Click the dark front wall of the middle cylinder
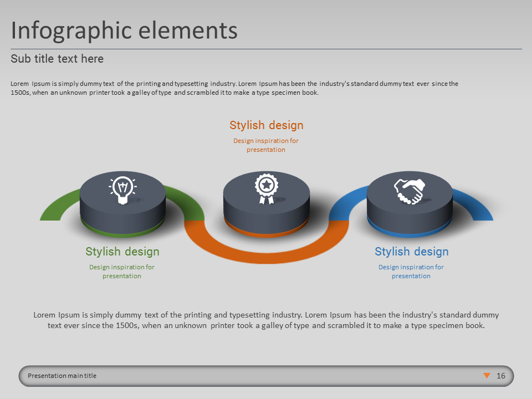The height and width of the screenshot is (399, 532). click(x=266, y=213)
